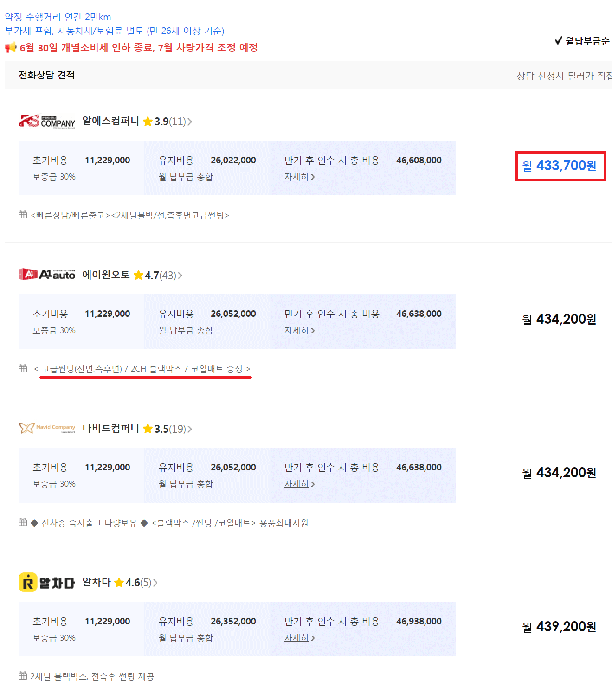Click the calendar icon below 알에스컴퍼니 pricing

[x=22, y=215]
